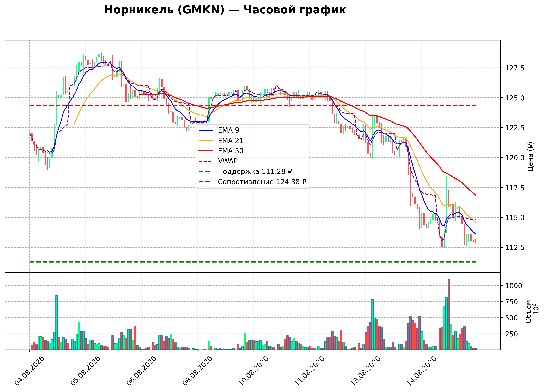Click the 04.08.2026 date label
The height and width of the screenshot is (392, 545).
point(29,371)
